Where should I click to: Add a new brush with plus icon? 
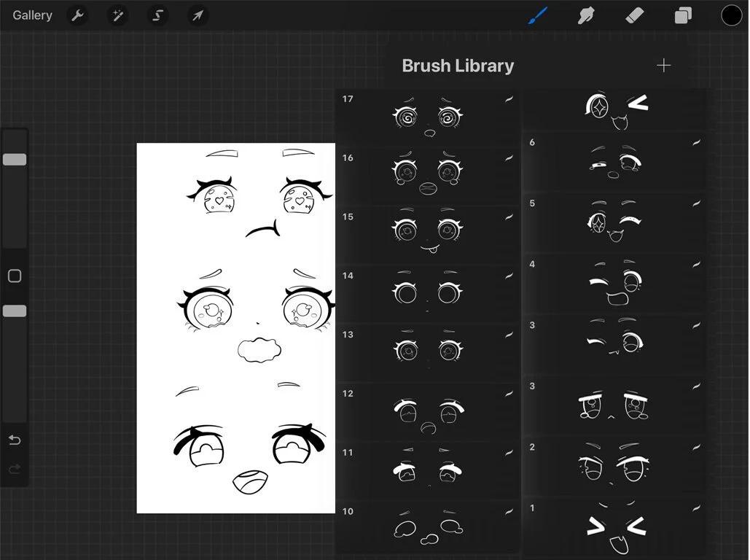663,66
